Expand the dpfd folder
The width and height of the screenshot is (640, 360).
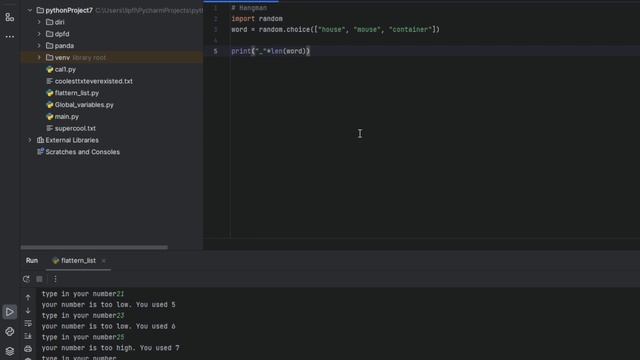tap(39, 34)
